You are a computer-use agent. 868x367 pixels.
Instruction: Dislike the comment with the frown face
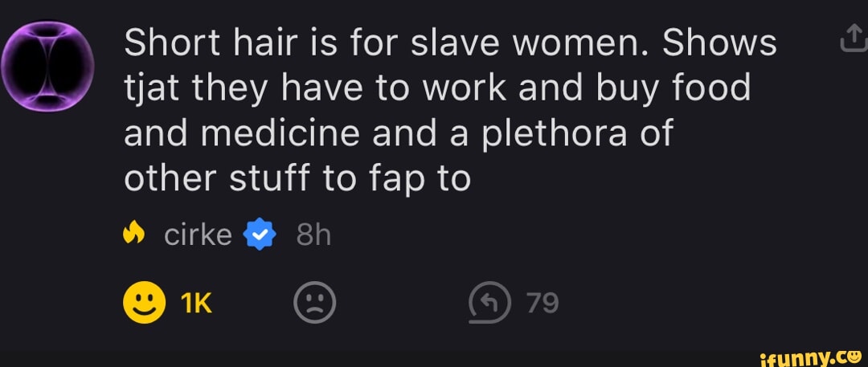coord(314,303)
